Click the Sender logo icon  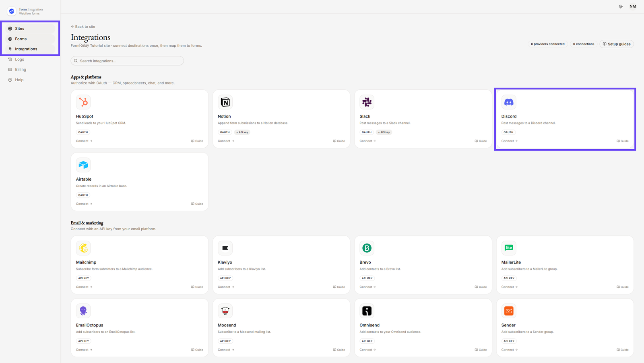(x=509, y=311)
